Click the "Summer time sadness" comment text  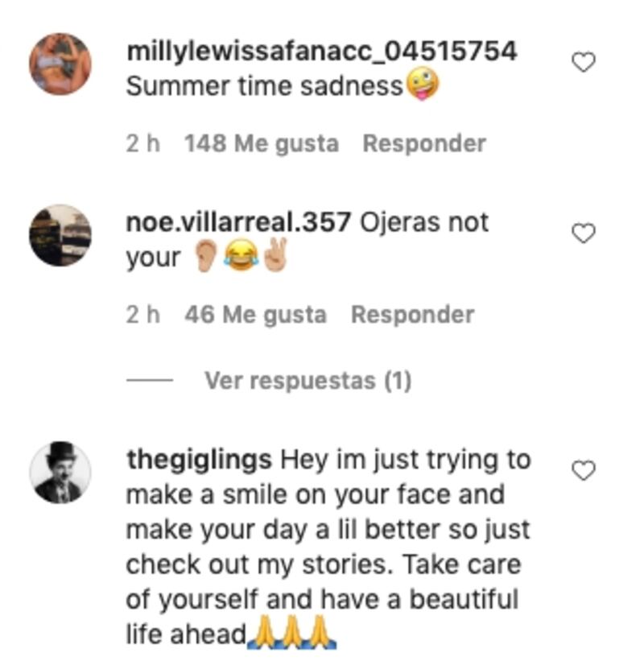(264, 87)
